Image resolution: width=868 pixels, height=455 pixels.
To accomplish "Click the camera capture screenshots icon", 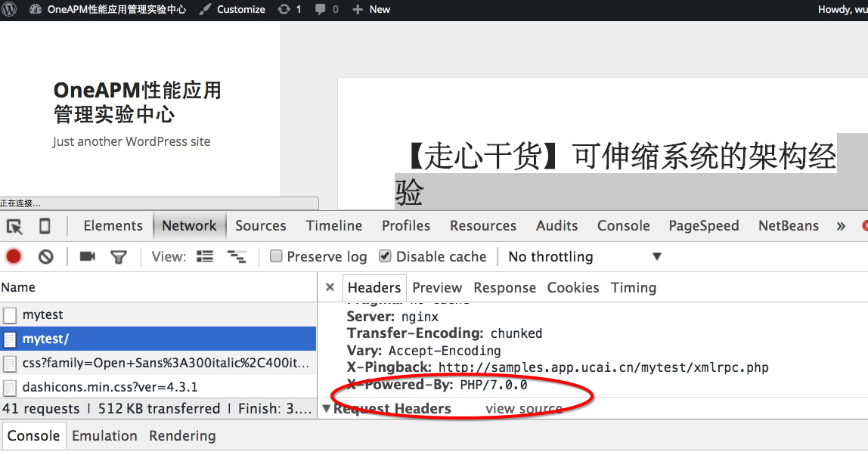I will [88, 257].
